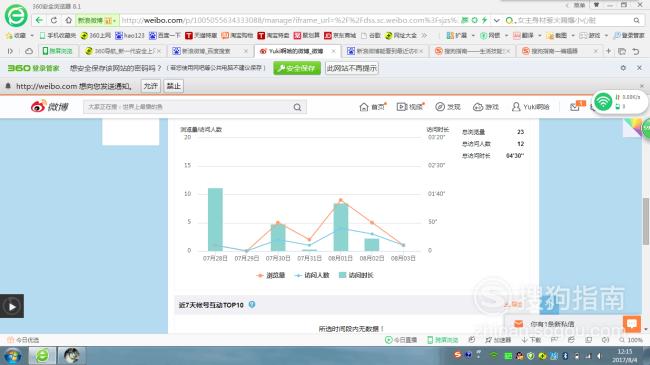The image size is (650, 365).
Task: Click the lightning speed-mode icon in address bar
Action: (484, 20)
